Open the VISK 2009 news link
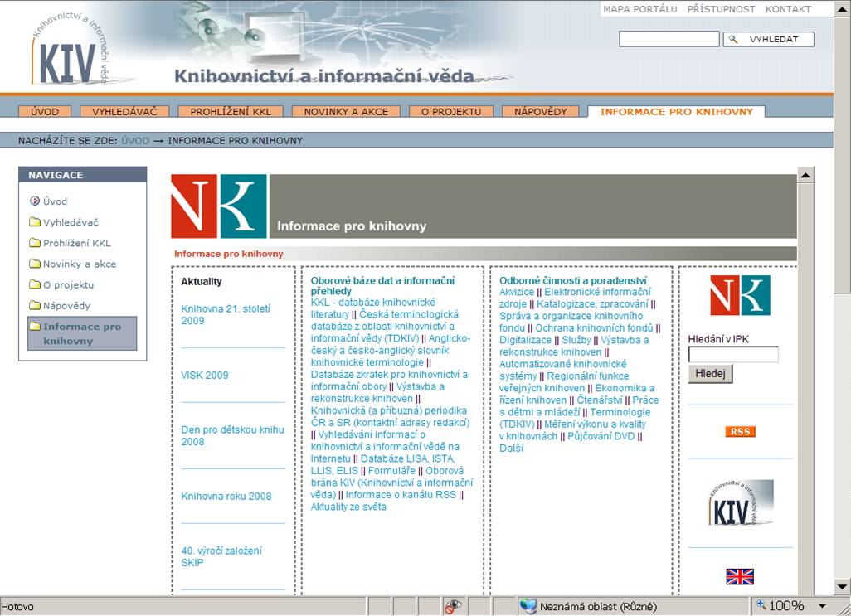This screenshot has height=616, width=851. [x=205, y=376]
